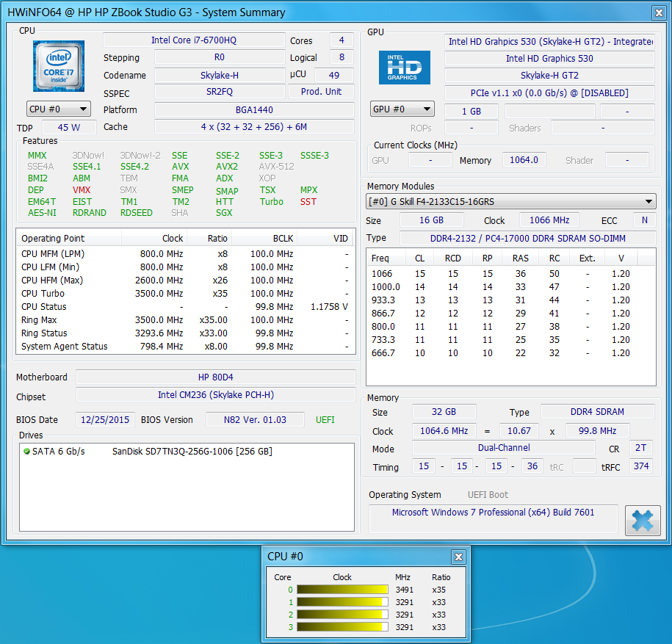
Task: Select the 800.0 frequency timing row
Action: click(x=511, y=327)
